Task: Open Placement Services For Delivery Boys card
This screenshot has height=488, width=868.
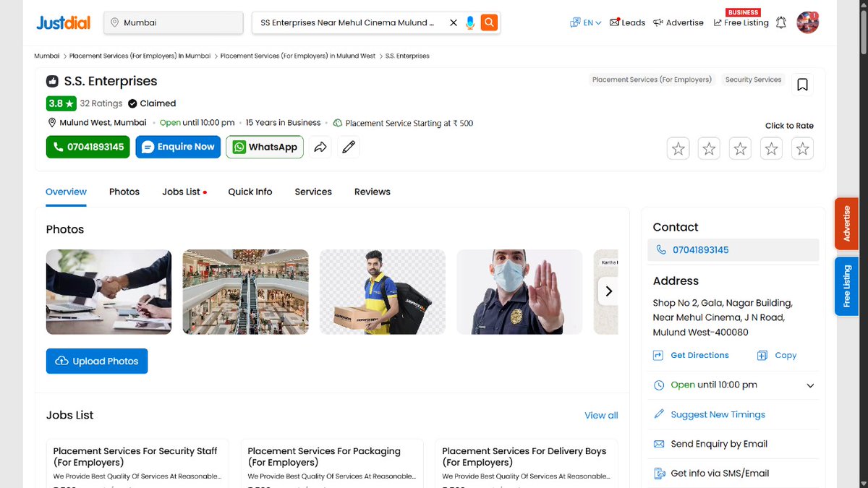Action: pos(527,463)
